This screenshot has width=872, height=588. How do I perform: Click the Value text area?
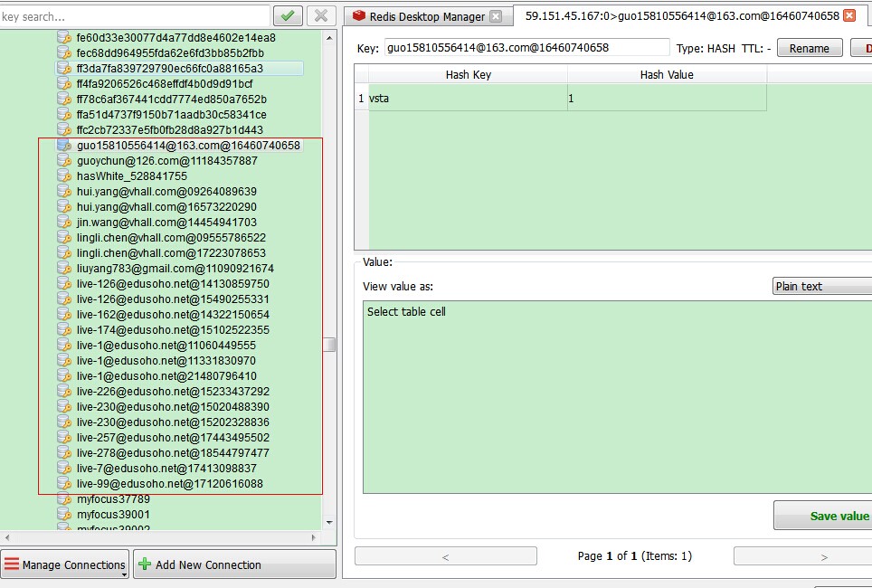(617, 397)
